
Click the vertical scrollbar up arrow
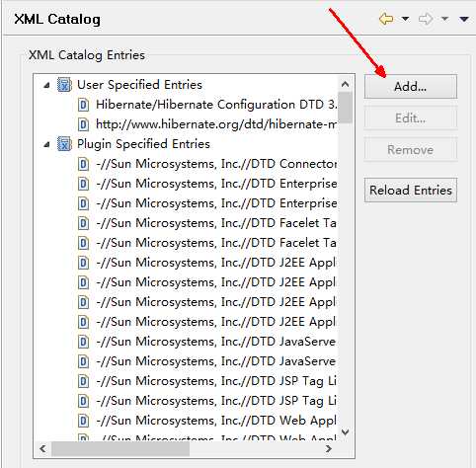[x=345, y=84]
